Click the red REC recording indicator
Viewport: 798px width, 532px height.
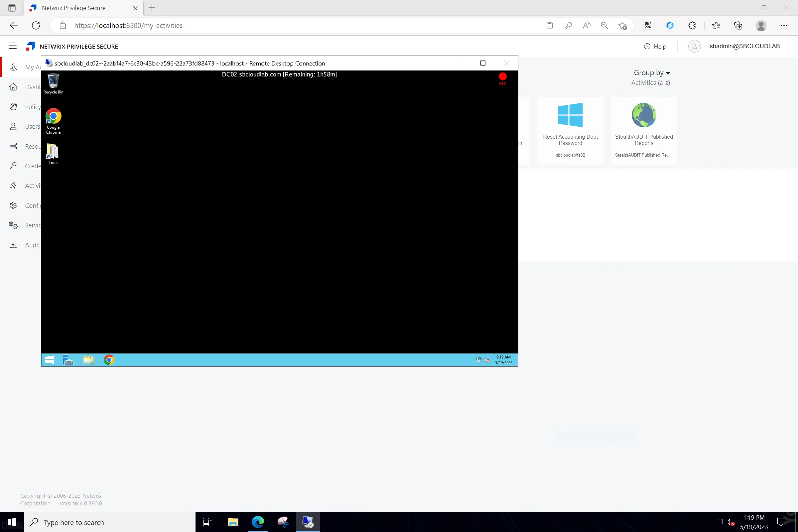click(502, 79)
